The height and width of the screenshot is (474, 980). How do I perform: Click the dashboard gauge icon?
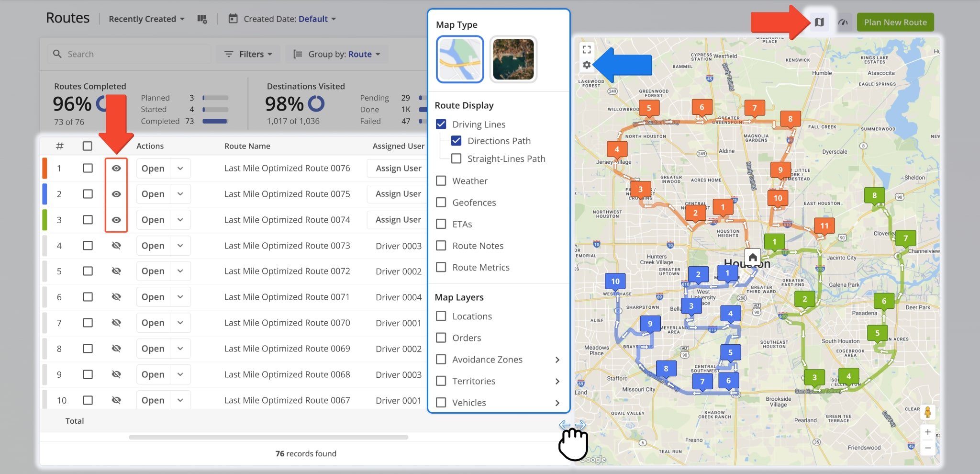click(x=843, y=23)
